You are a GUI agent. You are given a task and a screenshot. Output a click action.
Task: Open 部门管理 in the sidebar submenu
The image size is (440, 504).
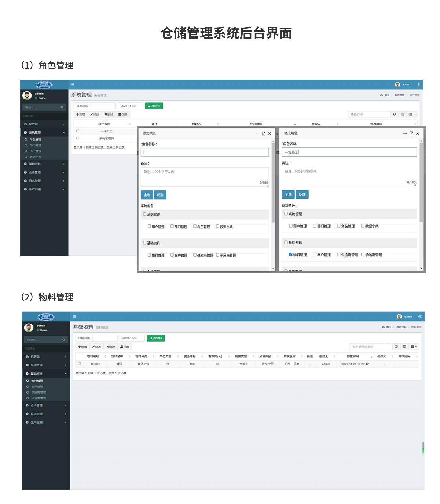coord(35,145)
